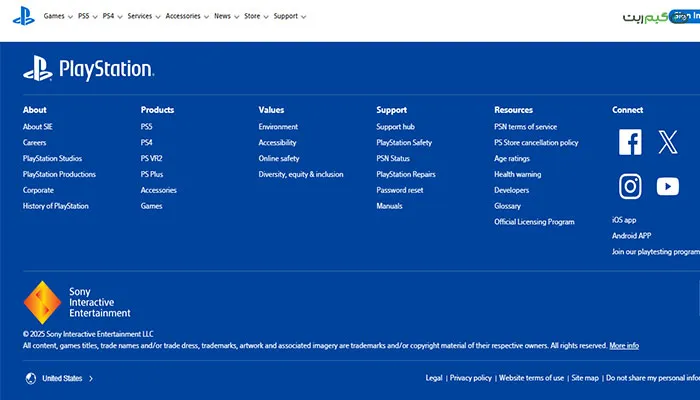This screenshot has height=400, width=700.
Task: Click the YouTube icon under Connect
Action: [668, 186]
